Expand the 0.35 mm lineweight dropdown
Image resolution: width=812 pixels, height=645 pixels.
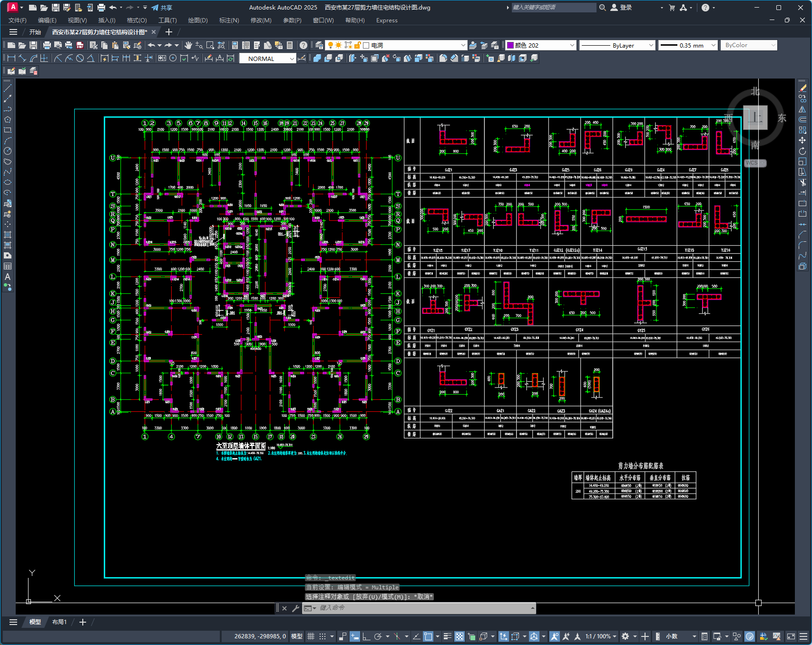713,45
